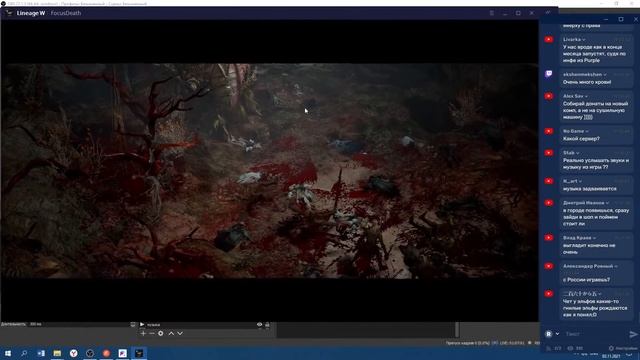
Task: Select the message 'с России играешь?'
Action: click(587, 280)
